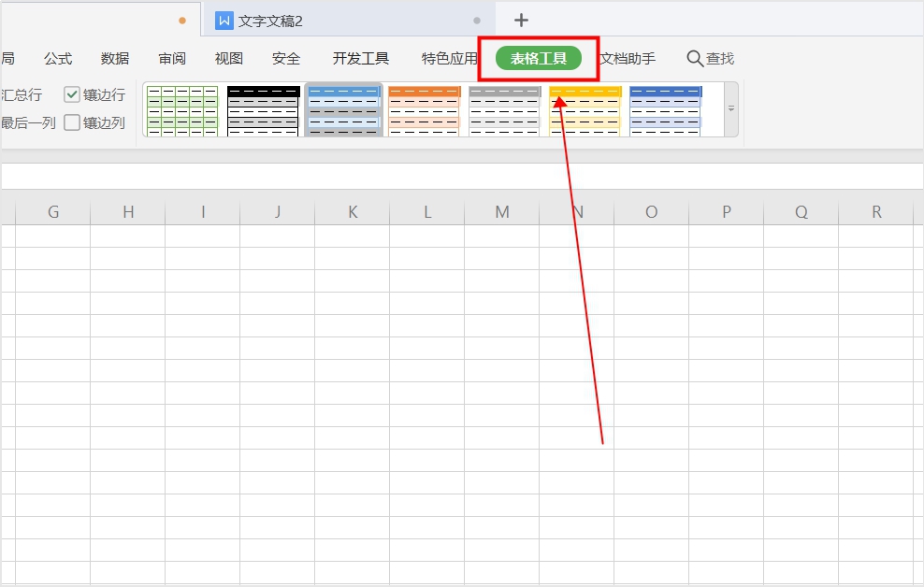Screen dimensions: 924x587
Task: Apply the dark blue table style
Action: 665,110
